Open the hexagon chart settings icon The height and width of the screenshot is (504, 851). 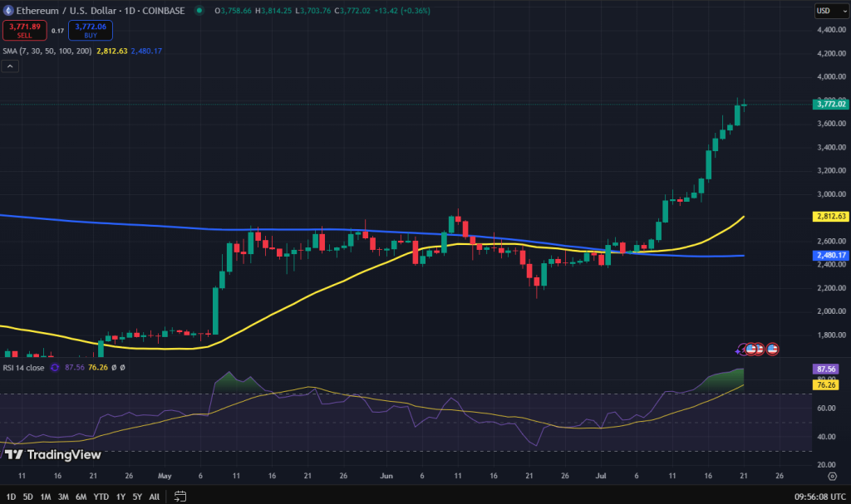tap(832, 477)
